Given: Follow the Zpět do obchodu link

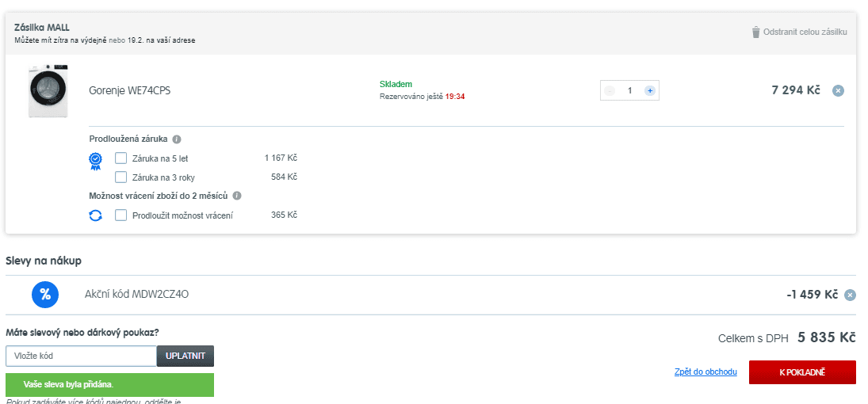Looking at the screenshot, I should tap(705, 372).
